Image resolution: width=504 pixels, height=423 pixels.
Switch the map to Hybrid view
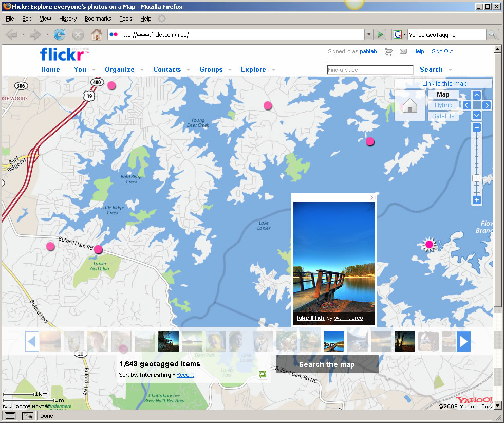[443, 105]
